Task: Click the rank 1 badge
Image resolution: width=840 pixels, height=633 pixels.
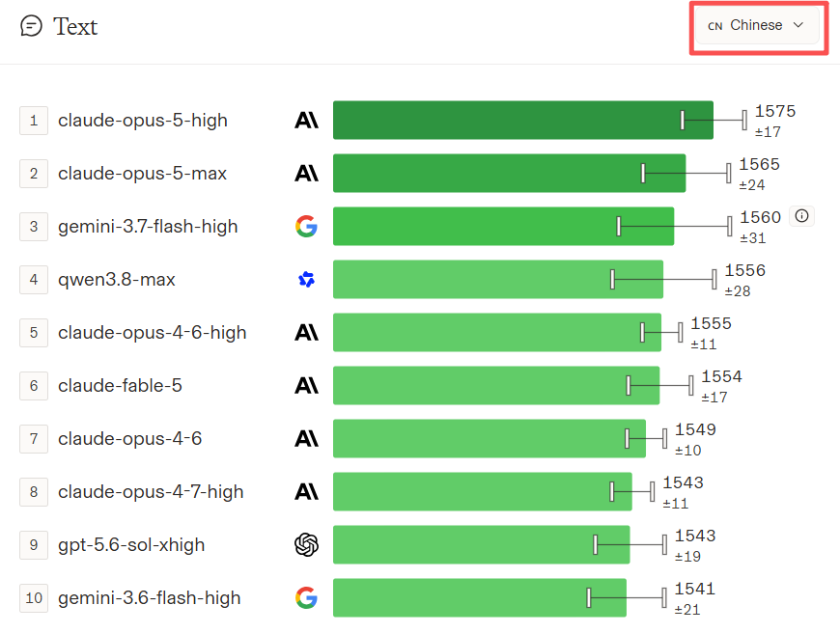Action: [34, 121]
